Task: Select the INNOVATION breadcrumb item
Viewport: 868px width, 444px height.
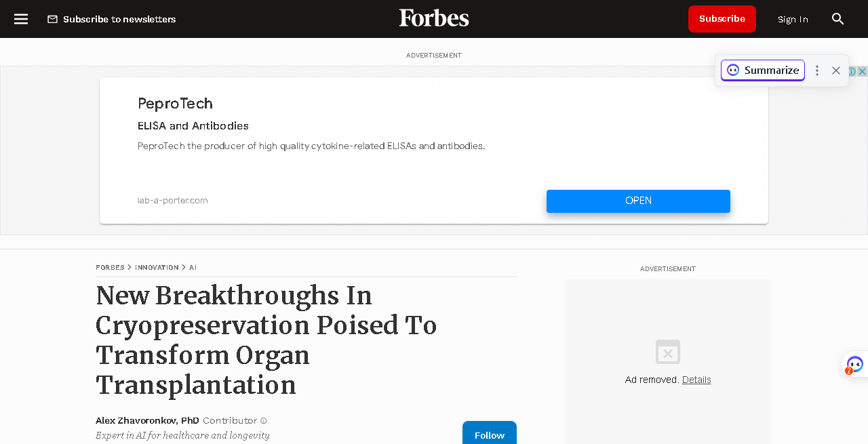Action: click(x=157, y=268)
